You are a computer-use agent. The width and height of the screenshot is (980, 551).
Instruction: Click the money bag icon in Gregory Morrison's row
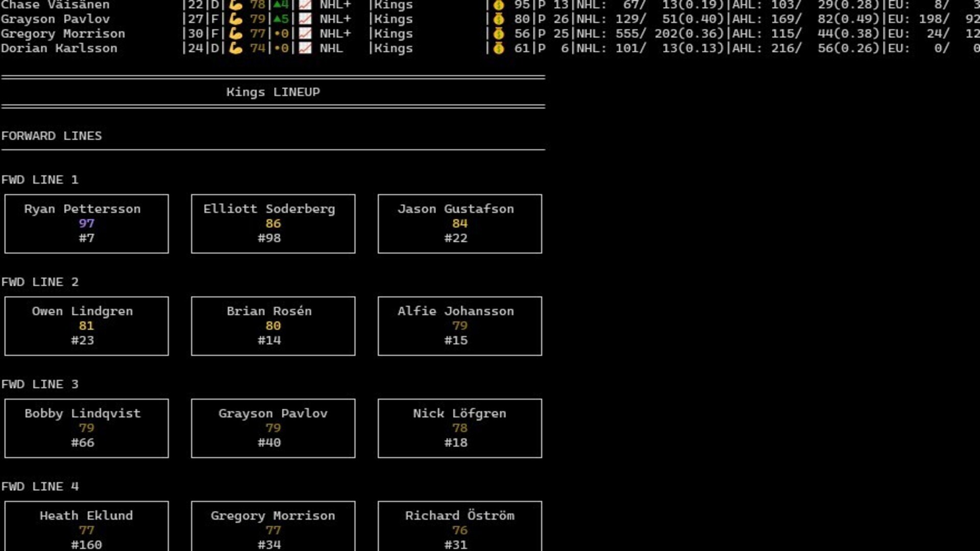499,34
